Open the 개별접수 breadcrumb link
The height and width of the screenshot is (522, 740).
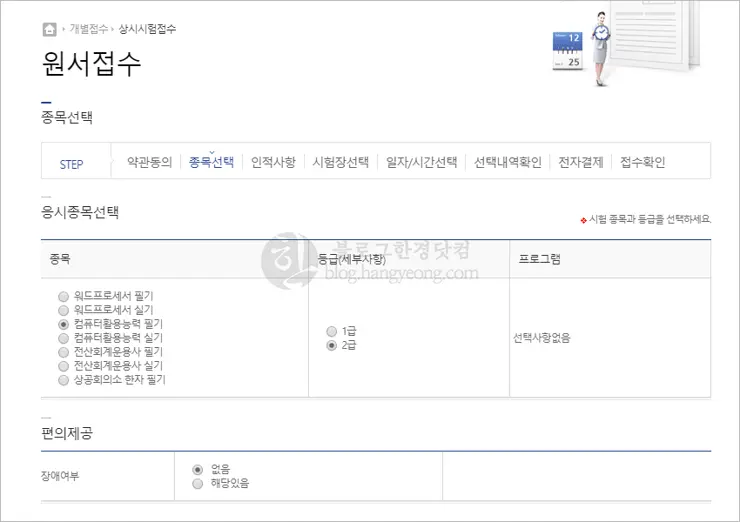(x=89, y=29)
